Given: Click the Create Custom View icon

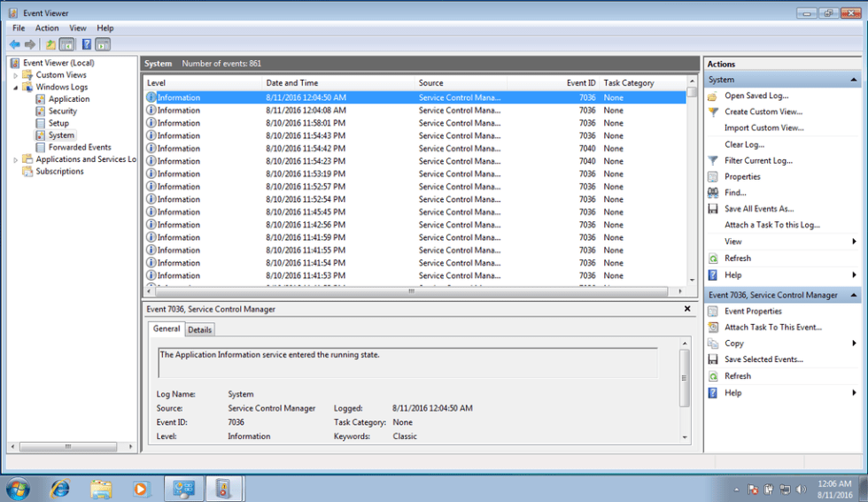Looking at the screenshot, I should tap(713, 112).
